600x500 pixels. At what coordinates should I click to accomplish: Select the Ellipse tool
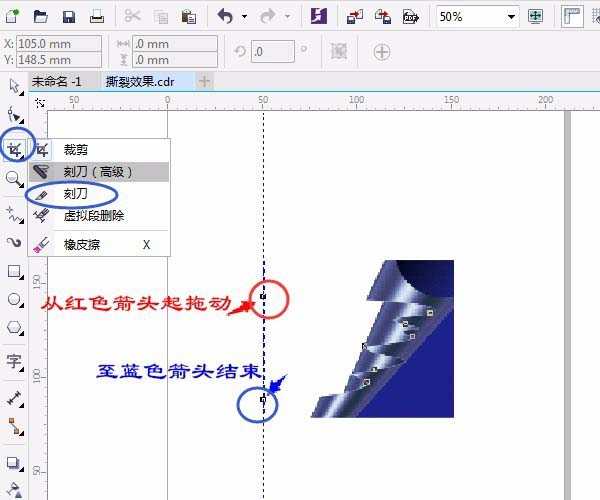coord(14,299)
